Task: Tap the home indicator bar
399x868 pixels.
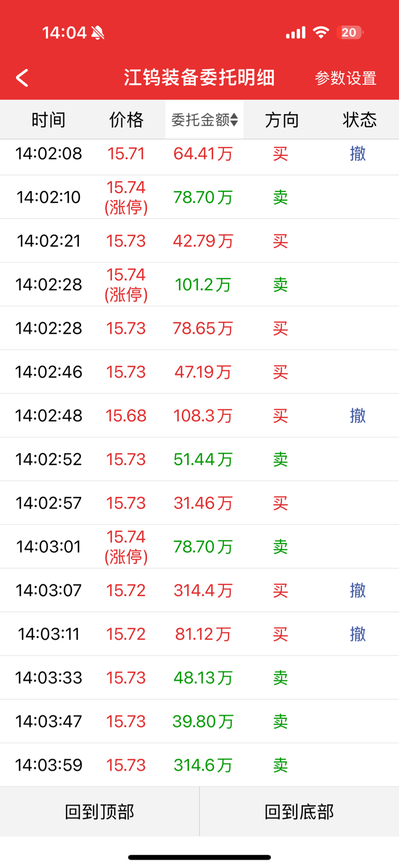Action: tap(199, 857)
